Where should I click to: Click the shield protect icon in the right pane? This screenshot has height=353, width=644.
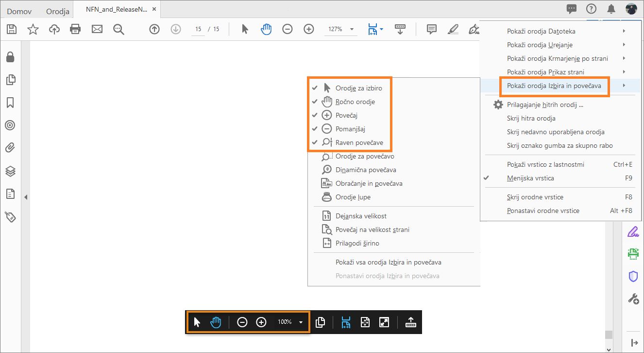pos(633,277)
